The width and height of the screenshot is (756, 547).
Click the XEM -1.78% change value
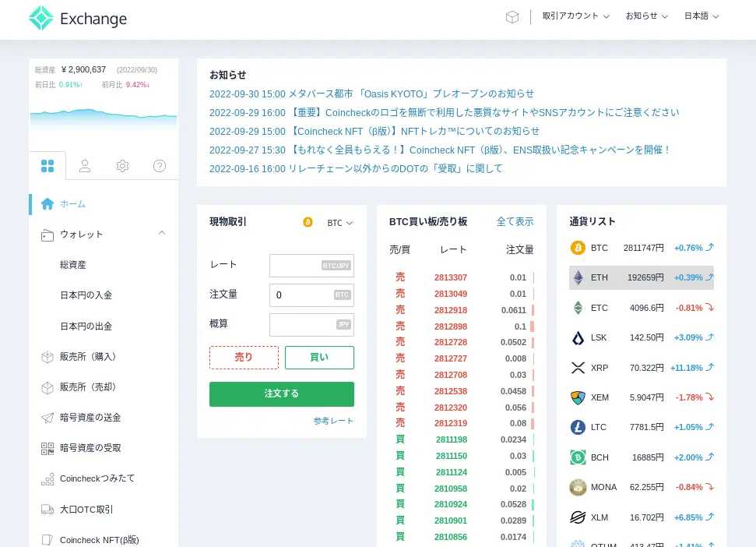pyautogui.click(x=689, y=397)
